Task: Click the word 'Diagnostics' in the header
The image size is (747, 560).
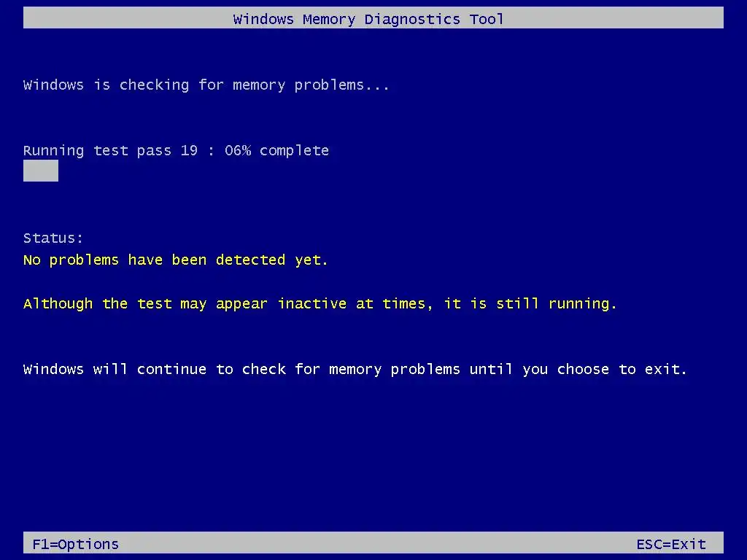Action: pyautogui.click(x=412, y=20)
